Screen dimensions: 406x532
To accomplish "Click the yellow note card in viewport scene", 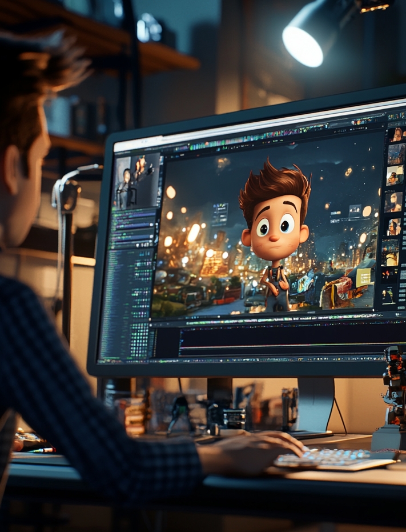I will coord(363,277).
